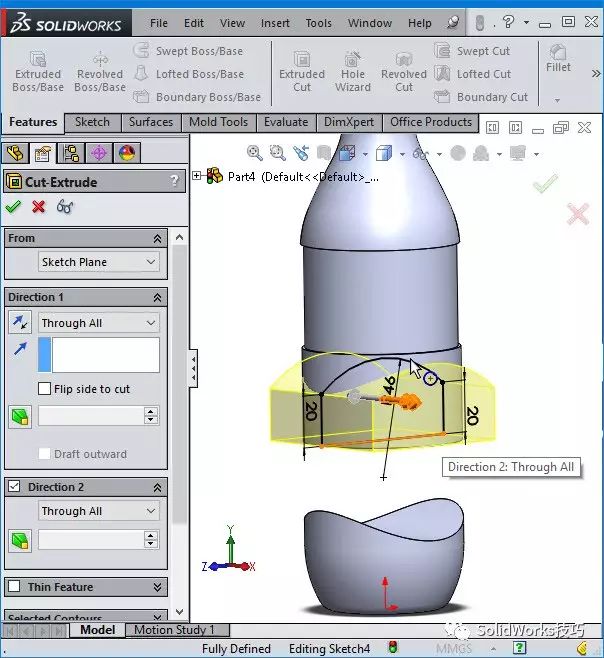Select Swept Boss/Base command
Image resolution: width=604 pixels, height=658 pixels.
pos(188,51)
